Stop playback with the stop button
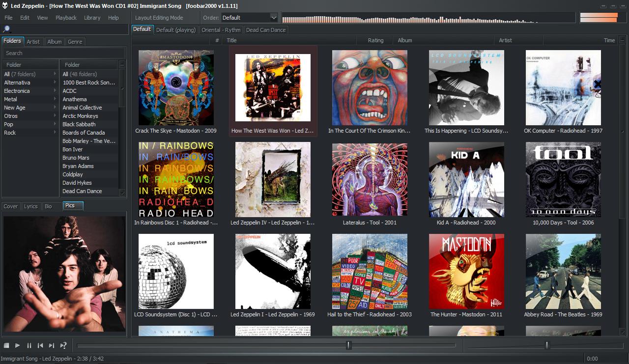 pos(6,346)
